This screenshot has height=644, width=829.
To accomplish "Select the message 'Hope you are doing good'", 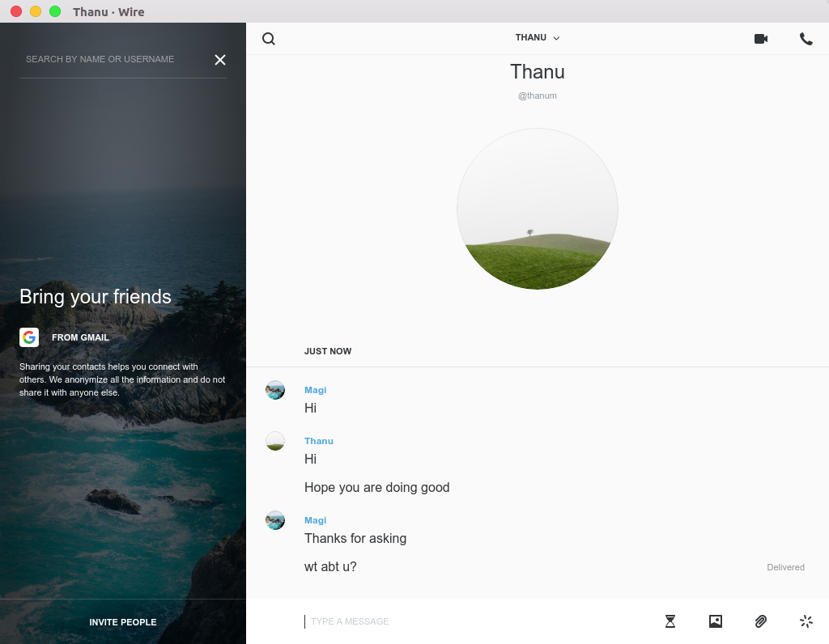I will point(377,487).
